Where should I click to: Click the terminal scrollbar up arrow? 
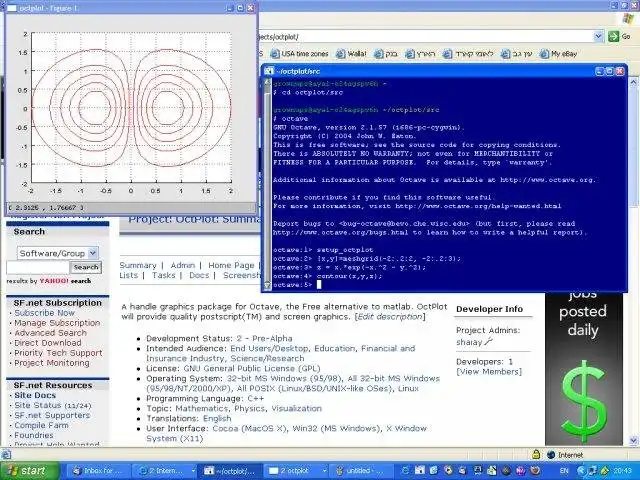coord(267,83)
